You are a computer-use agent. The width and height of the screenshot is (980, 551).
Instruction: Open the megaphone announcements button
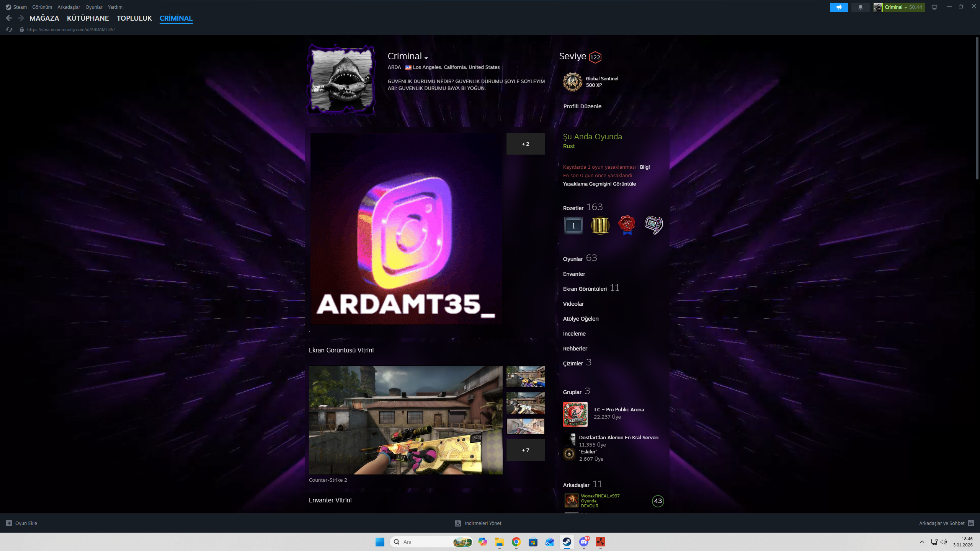point(839,7)
